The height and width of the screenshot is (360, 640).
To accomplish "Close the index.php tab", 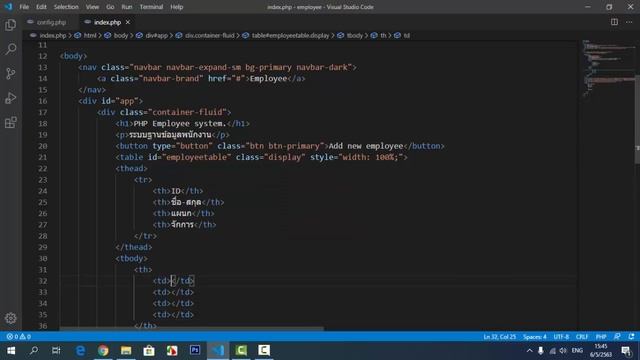I will click(x=128, y=22).
